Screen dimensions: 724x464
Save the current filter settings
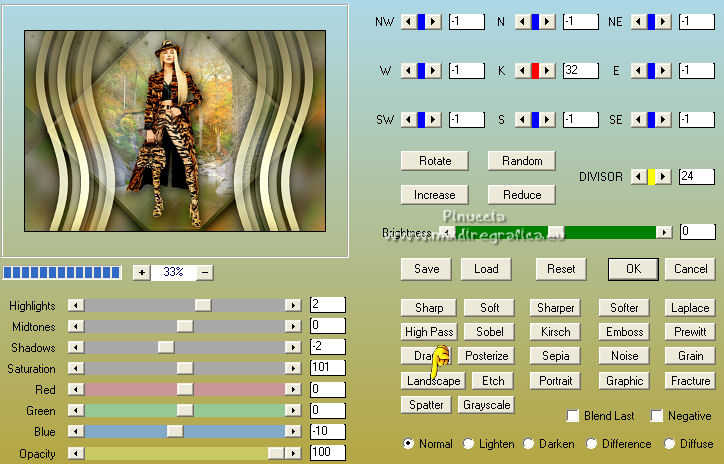[x=426, y=269]
